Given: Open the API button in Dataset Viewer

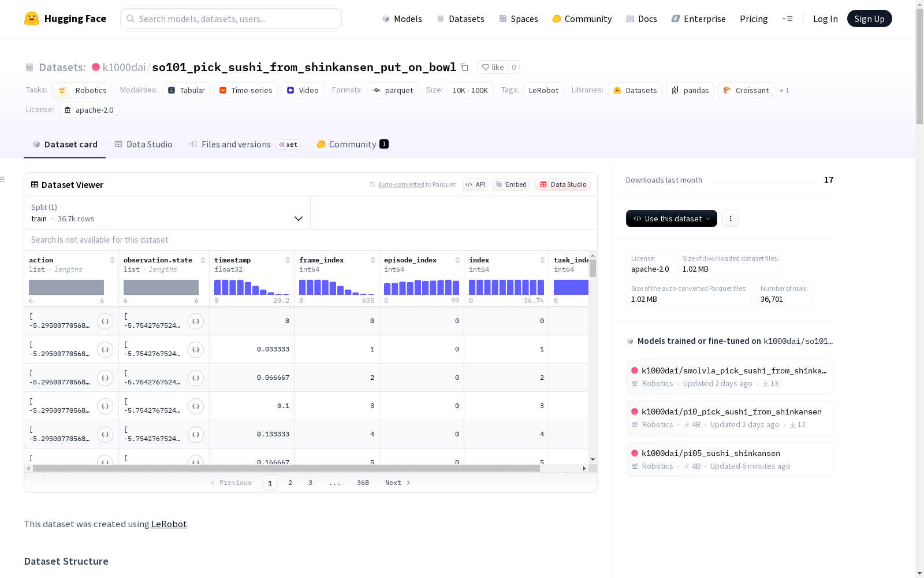Looking at the screenshot, I should pyautogui.click(x=475, y=184).
